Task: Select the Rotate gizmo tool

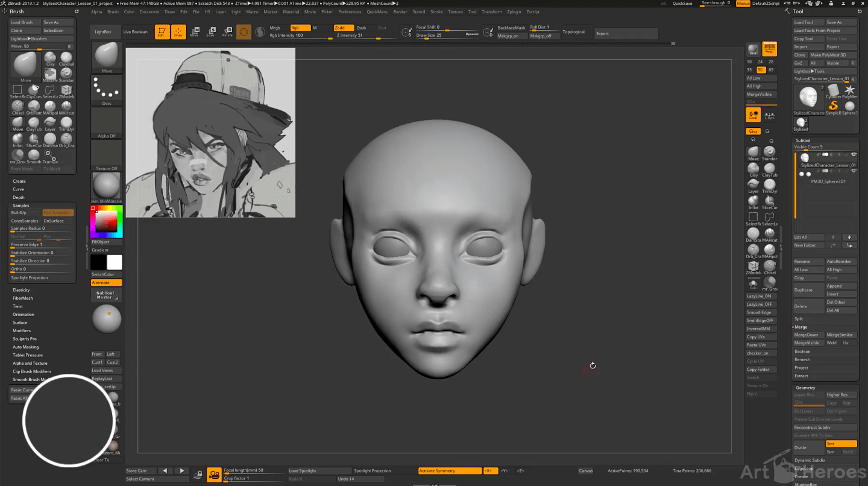Action: pos(227,31)
